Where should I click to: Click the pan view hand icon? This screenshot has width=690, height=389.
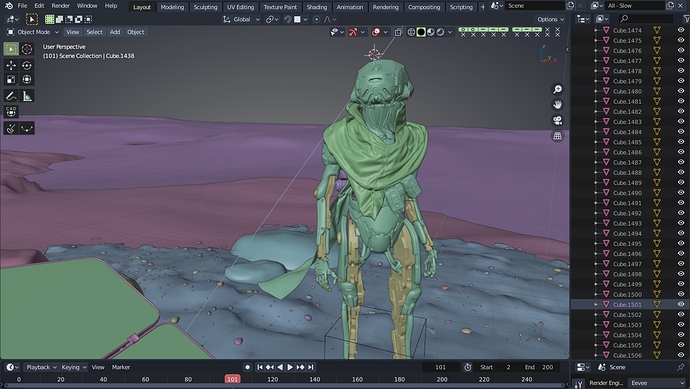click(x=557, y=105)
